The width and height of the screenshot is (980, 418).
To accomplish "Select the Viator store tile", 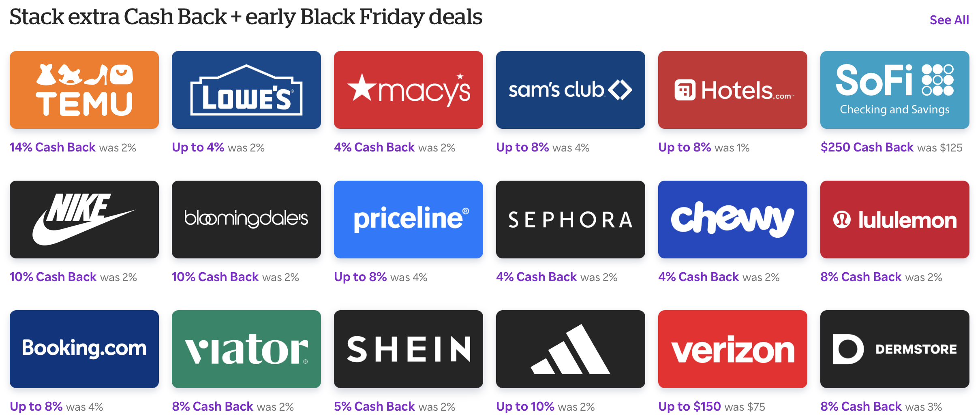I will click(x=246, y=349).
